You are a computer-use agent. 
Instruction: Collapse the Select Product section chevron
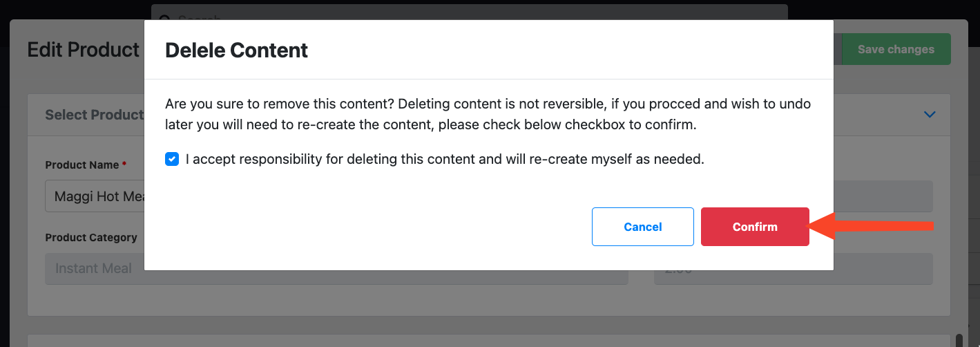(x=930, y=115)
